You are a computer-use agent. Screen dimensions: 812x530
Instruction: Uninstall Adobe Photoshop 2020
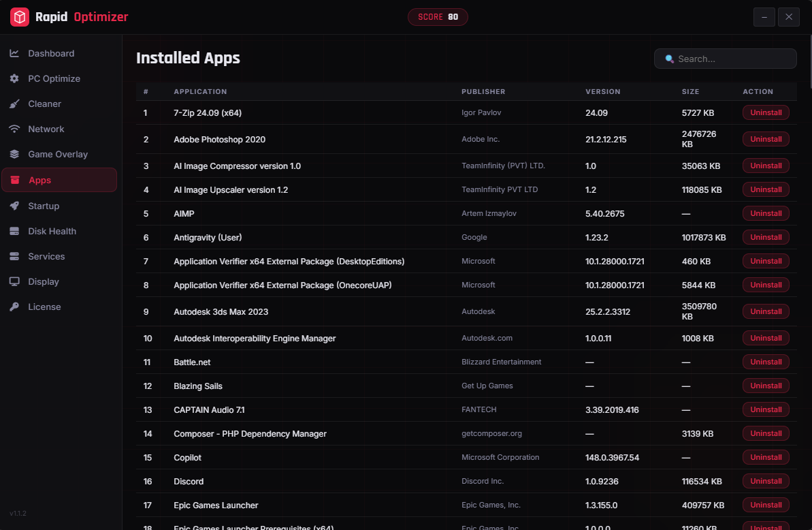click(x=766, y=139)
